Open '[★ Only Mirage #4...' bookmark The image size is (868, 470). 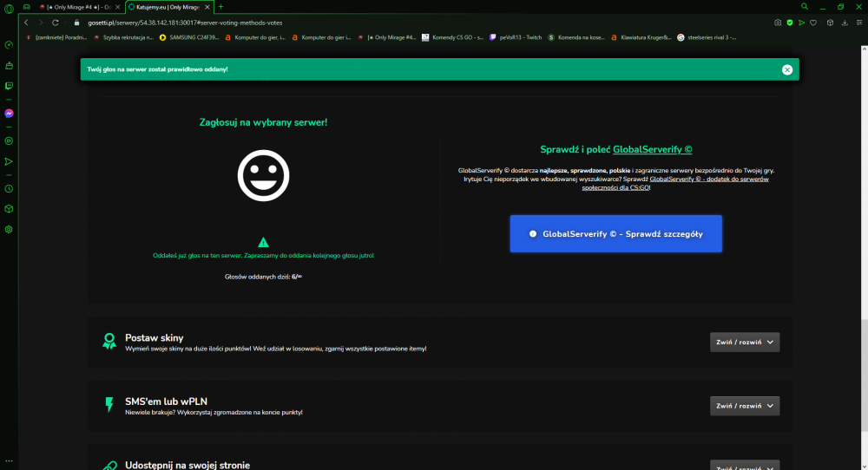tap(387, 37)
